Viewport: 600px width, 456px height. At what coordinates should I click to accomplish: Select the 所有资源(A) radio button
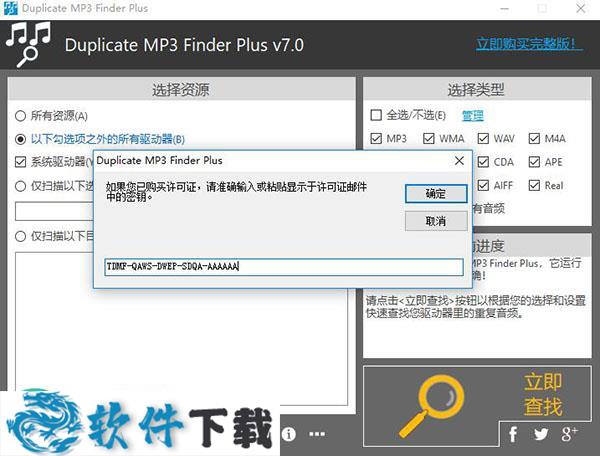tap(21, 116)
